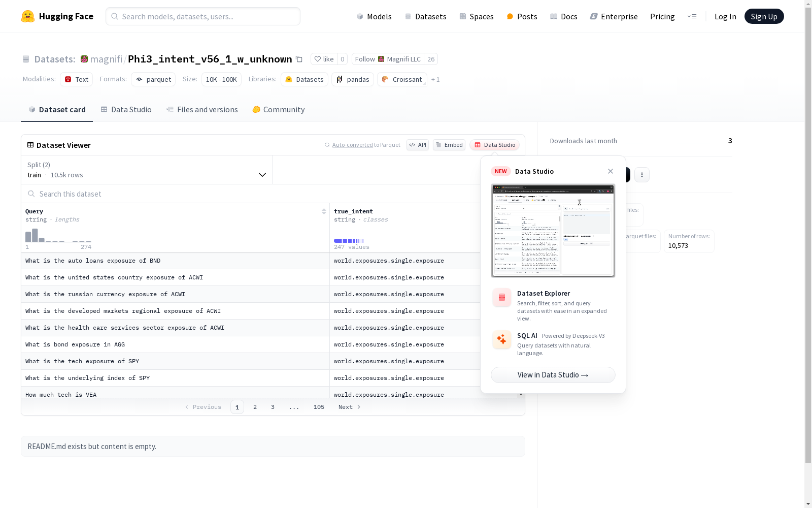
Task: Open Posts in the top navigation
Action: tap(522, 17)
